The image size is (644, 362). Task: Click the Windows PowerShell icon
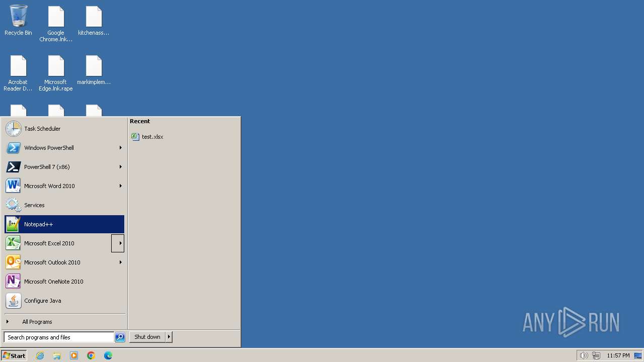tap(13, 148)
